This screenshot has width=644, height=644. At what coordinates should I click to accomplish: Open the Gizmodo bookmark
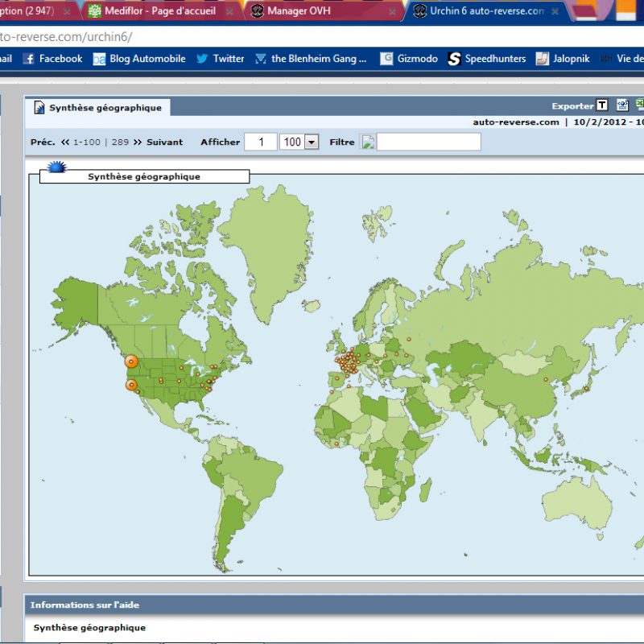[409, 59]
